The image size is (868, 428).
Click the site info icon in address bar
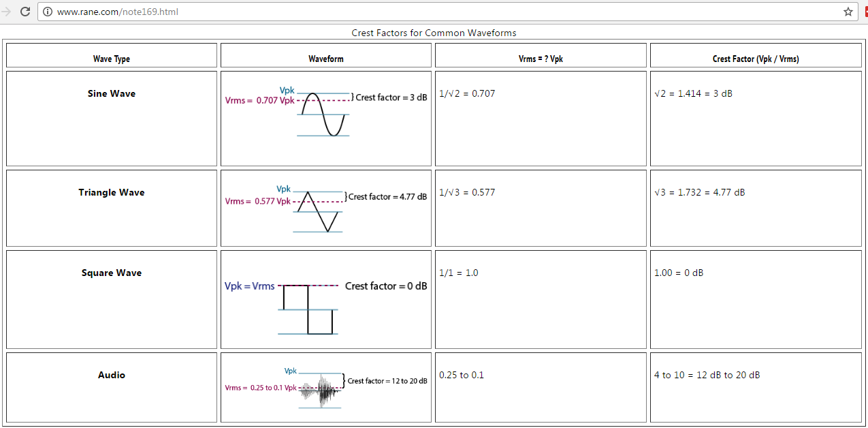tap(47, 12)
